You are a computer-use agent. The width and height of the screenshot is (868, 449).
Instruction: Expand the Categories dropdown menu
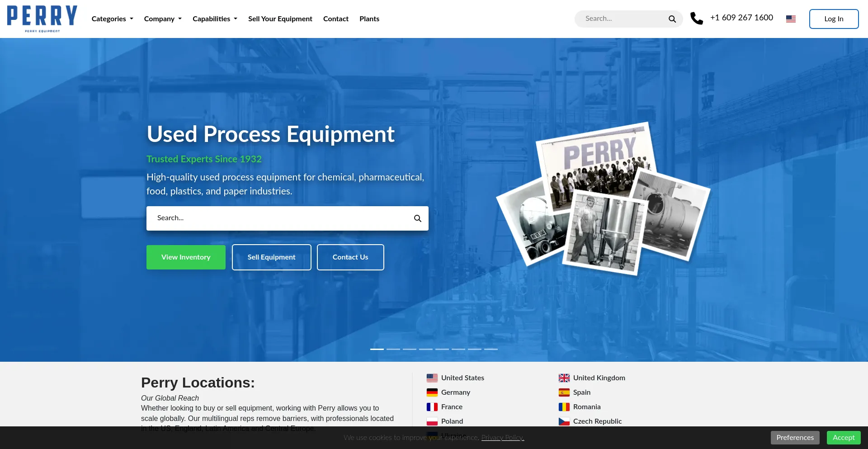point(112,19)
